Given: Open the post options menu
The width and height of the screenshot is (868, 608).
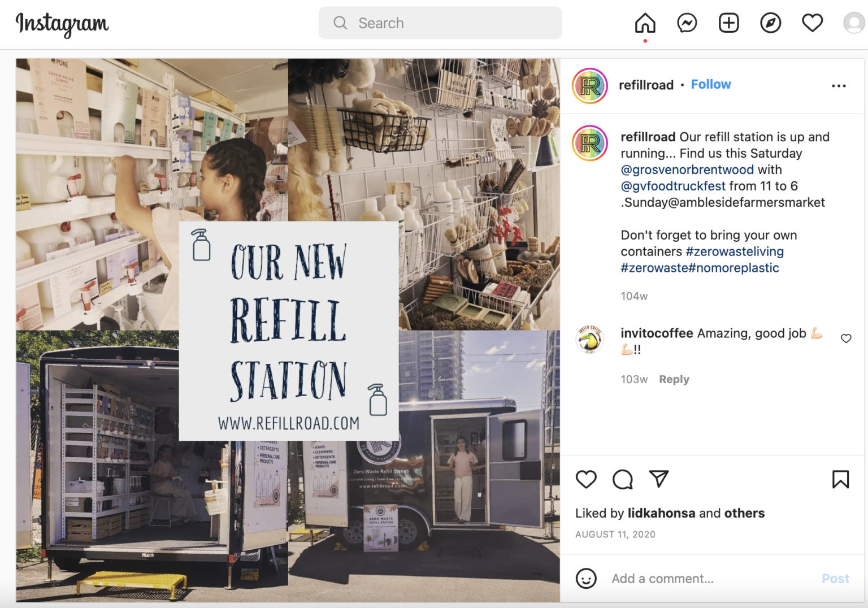Looking at the screenshot, I should click(839, 85).
